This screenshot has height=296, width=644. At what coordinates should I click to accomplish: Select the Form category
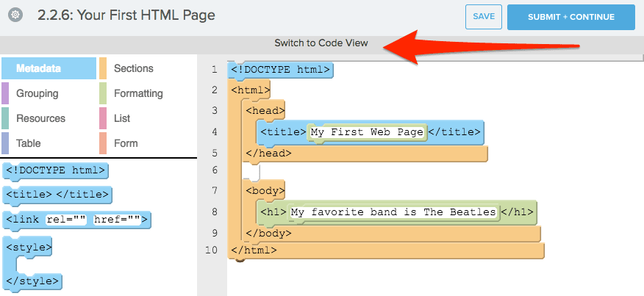(x=126, y=143)
